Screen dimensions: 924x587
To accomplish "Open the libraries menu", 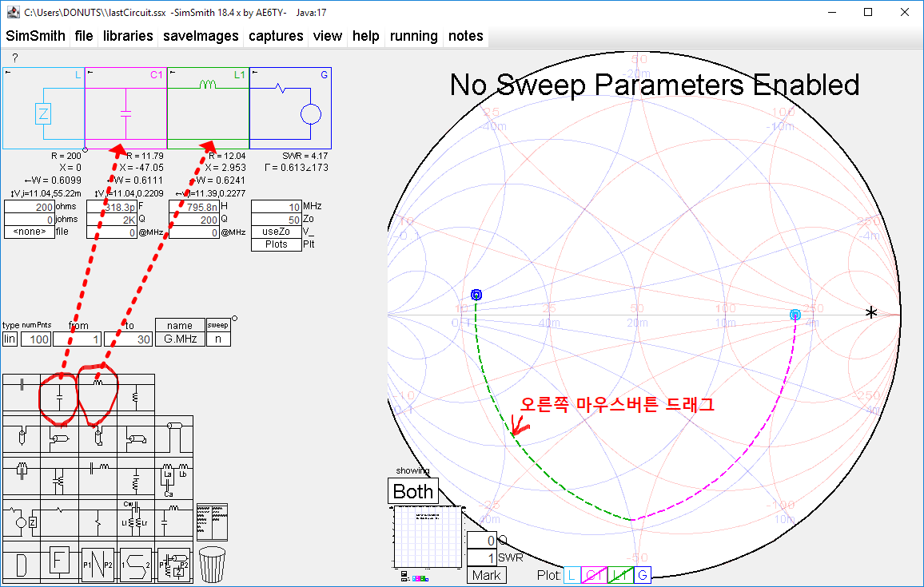I will click(128, 36).
